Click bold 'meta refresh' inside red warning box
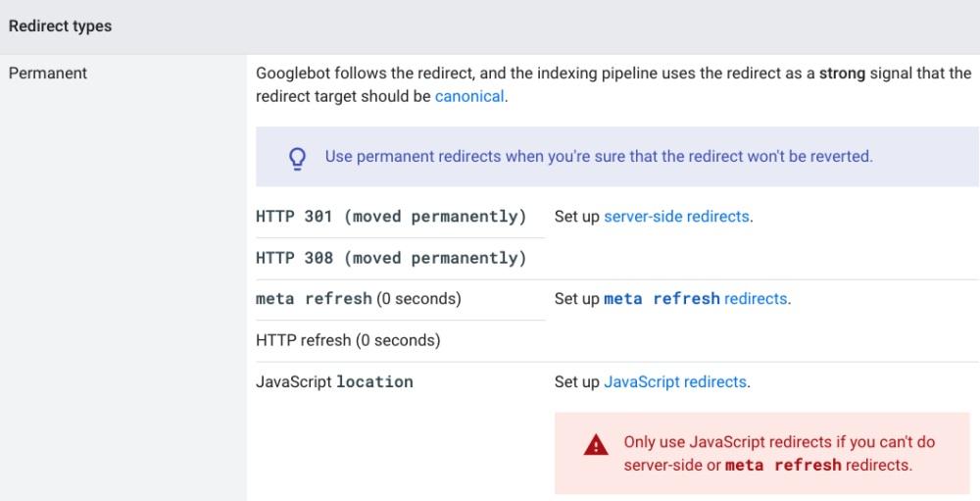Viewport: 980px width, 501px height. (782, 465)
